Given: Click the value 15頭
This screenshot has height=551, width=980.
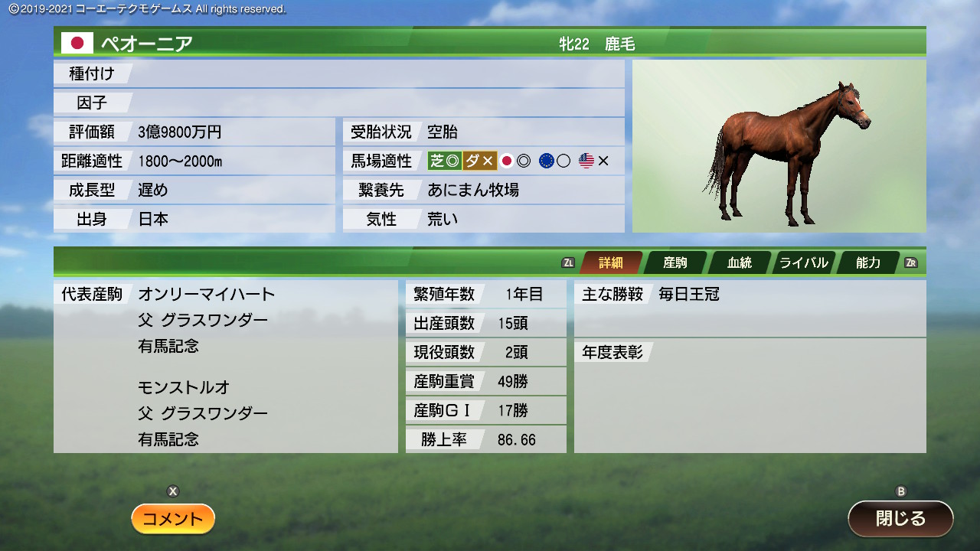Looking at the screenshot, I should point(513,324).
